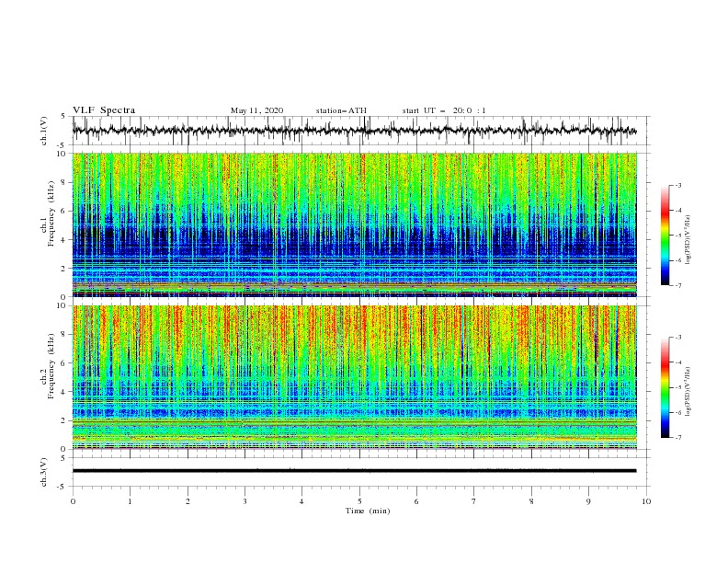Click the "ch.1(V)" axis label
This screenshot has width=728, height=563.
[44, 131]
